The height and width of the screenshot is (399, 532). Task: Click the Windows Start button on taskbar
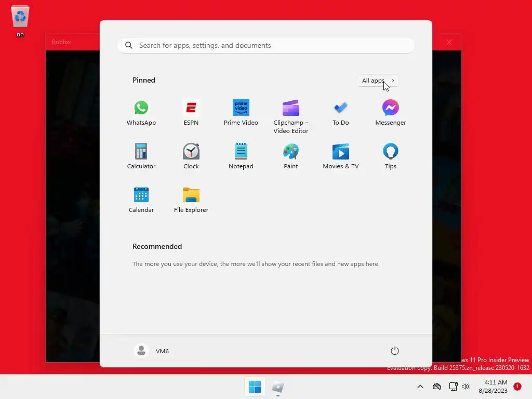[x=255, y=387]
